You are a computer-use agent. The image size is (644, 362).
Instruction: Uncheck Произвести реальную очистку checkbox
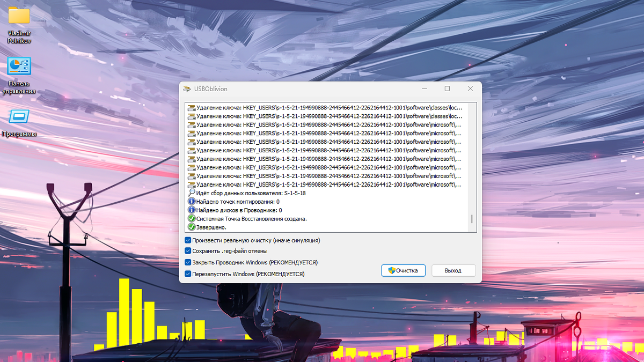188,240
